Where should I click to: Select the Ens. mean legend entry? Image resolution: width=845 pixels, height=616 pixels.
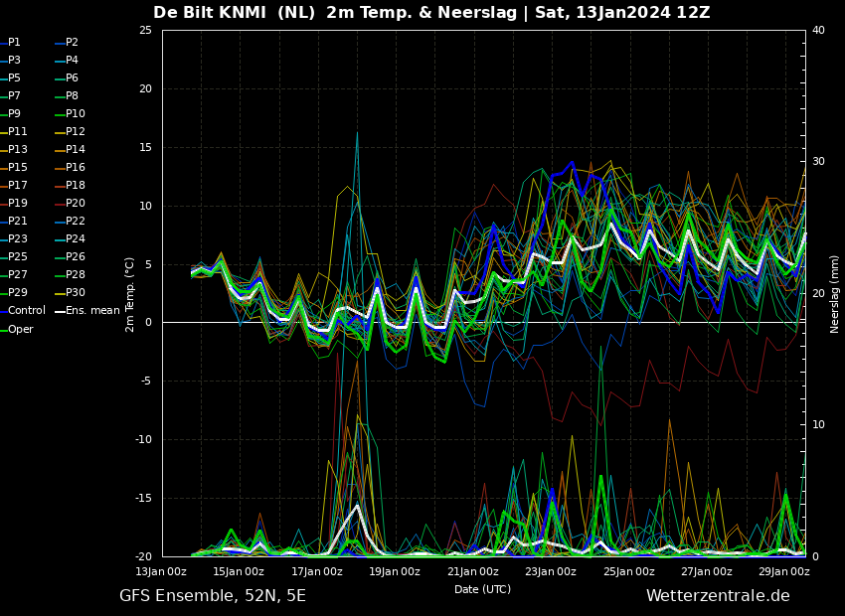pyautogui.click(x=87, y=310)
